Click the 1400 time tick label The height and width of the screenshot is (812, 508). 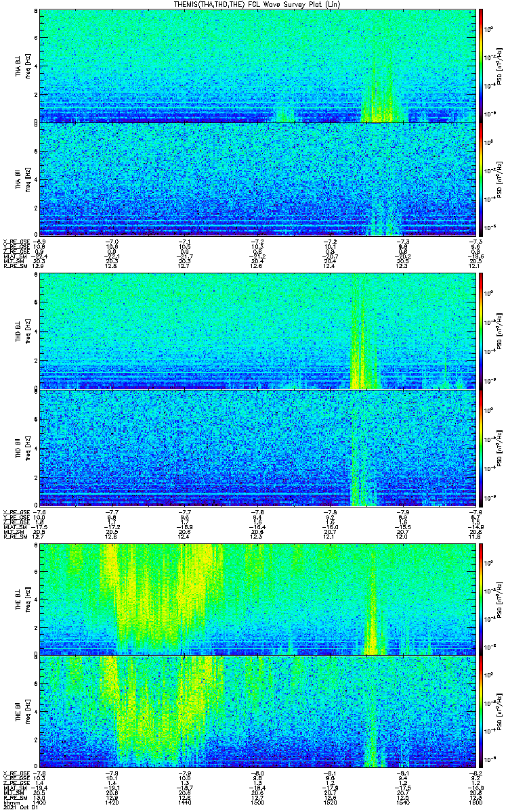(39, 802)
